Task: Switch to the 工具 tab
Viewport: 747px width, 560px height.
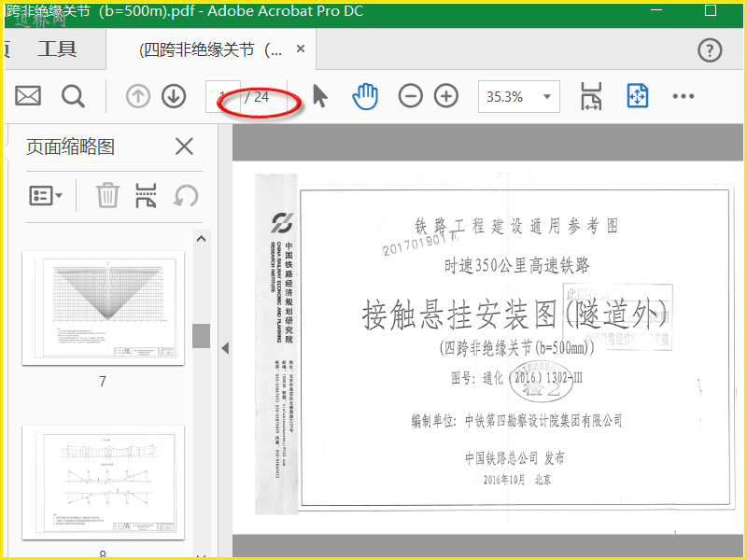Action: tap(57, 49)
